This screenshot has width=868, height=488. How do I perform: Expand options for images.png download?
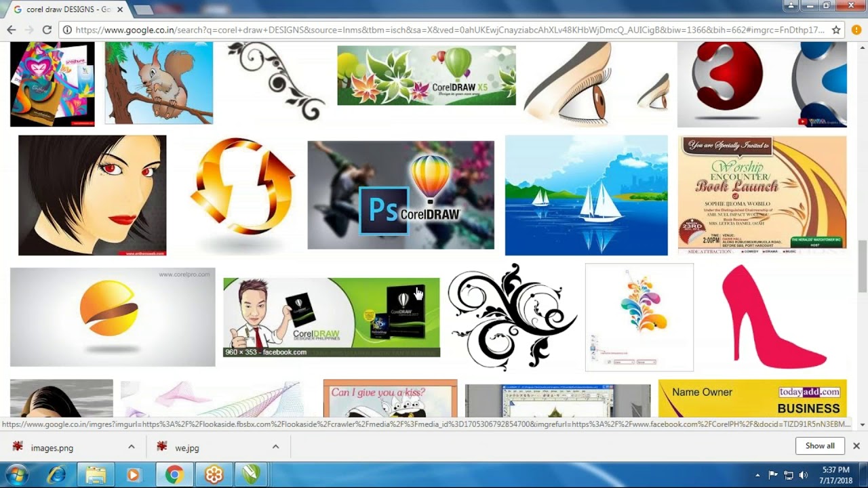pos(132,447)
